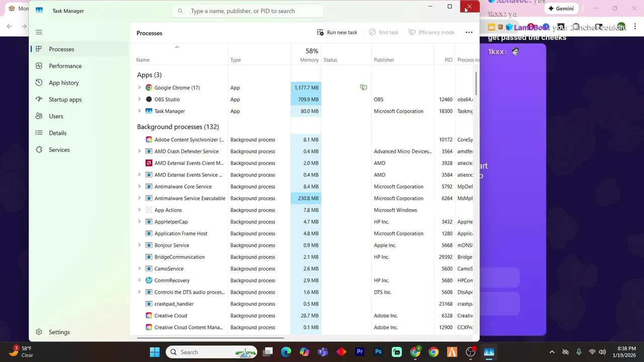Viewport: 644px width, 362px height.
Task: Open the hamburger navigation menu in Task Manager
Action: 39,32
